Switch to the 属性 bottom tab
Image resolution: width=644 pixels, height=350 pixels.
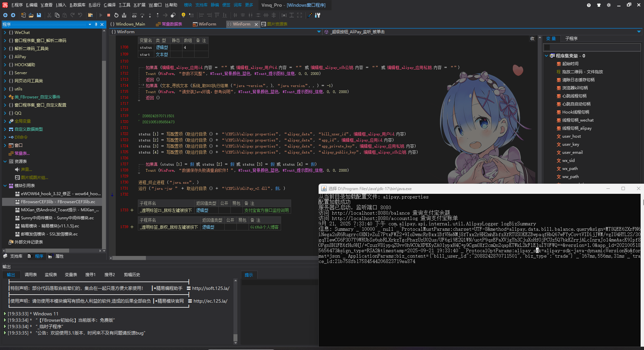56,256
